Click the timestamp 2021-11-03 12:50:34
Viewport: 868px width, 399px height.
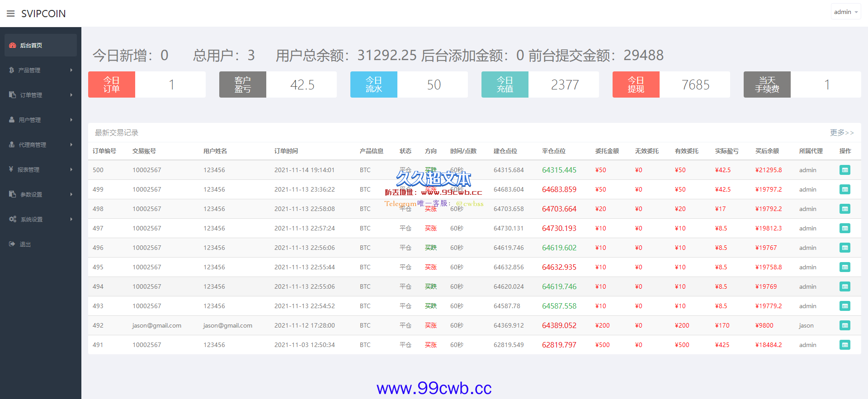tap(305, 345)
